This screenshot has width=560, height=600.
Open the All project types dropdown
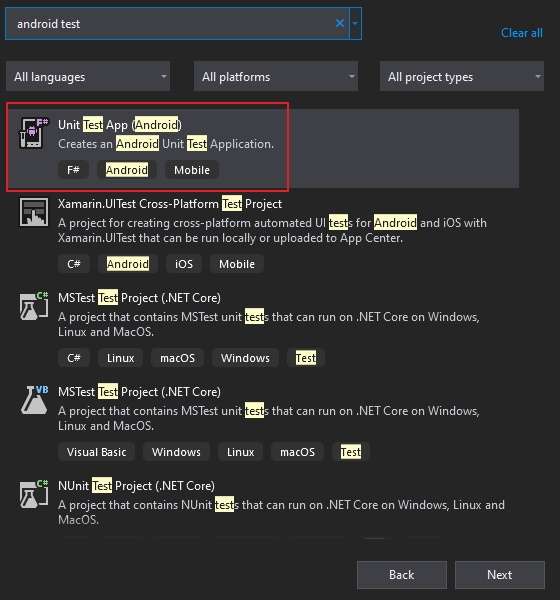tap(462, 76)
